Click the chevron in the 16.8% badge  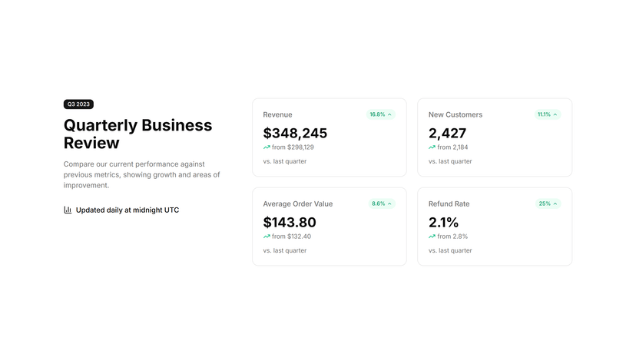click(x=389, y=114)
